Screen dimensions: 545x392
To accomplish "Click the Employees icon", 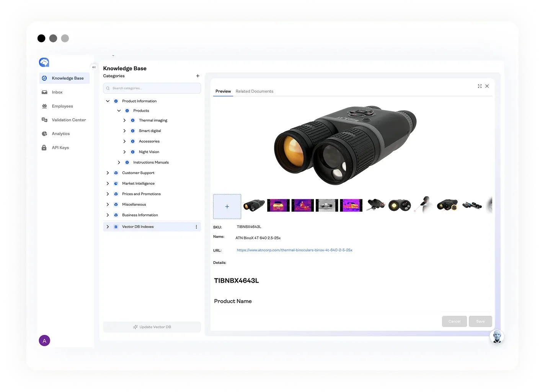I will (x=44, y=106).
